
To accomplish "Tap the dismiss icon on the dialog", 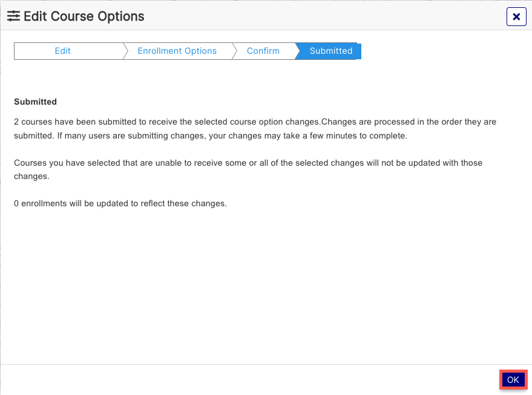I will click(x=516, y=16).
